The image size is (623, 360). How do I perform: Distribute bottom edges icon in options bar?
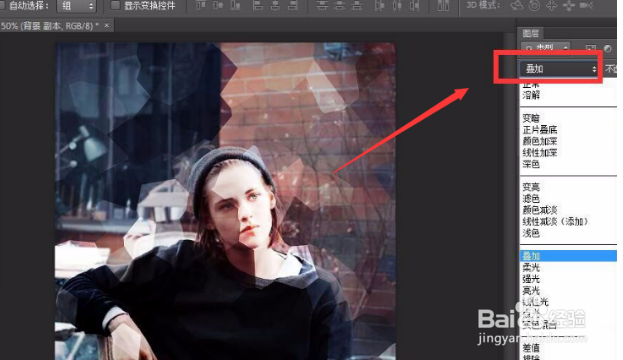pyautogui.click(x=357, y=6)
